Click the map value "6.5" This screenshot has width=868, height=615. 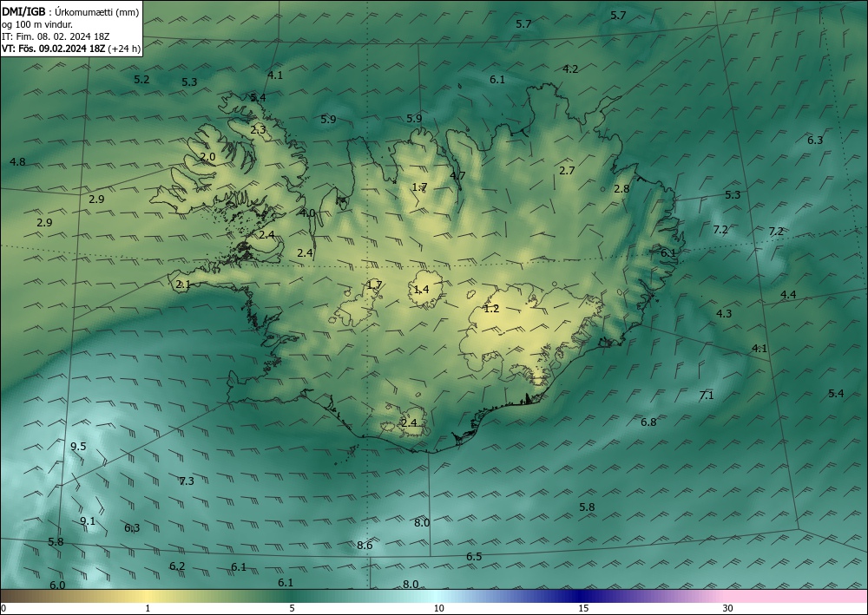(x=474, y=557)
